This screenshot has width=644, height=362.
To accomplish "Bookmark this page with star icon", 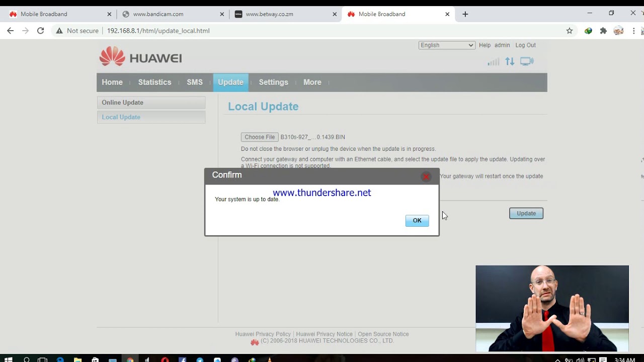I will (570, 31).
